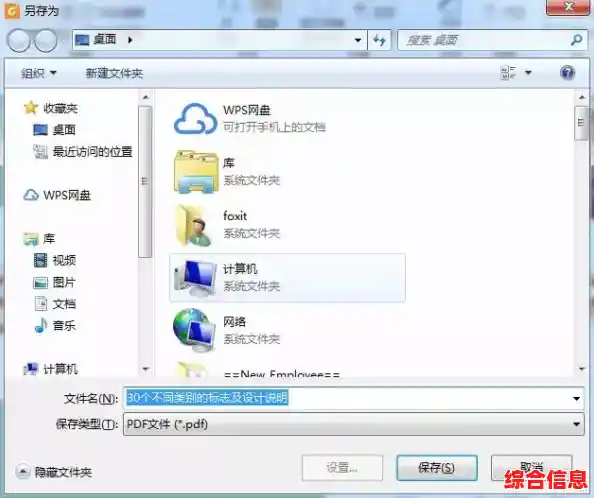The width and height of the screenshot is (594, 498).
Task: Click the file list scrollbar down arrow
Action: point(581,369)
